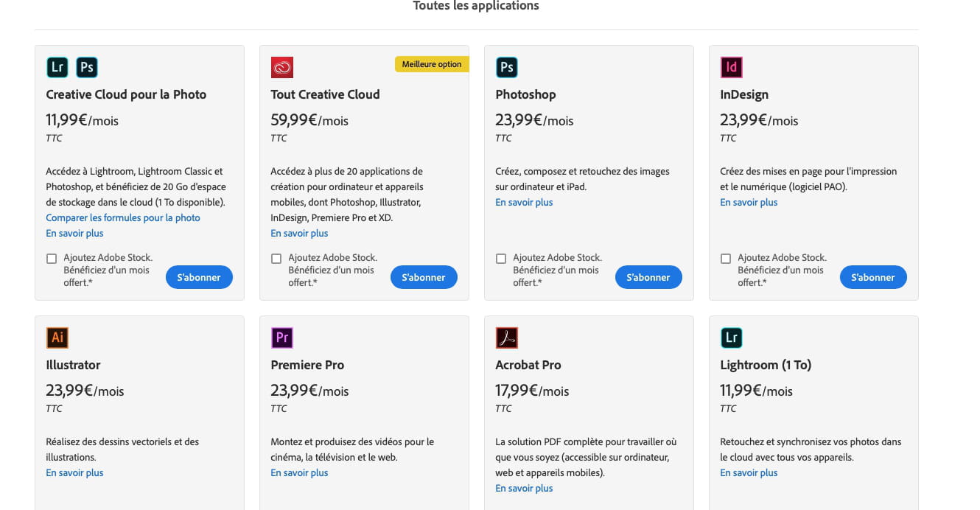Click S'abonner for Photoshop

[648, 277]
